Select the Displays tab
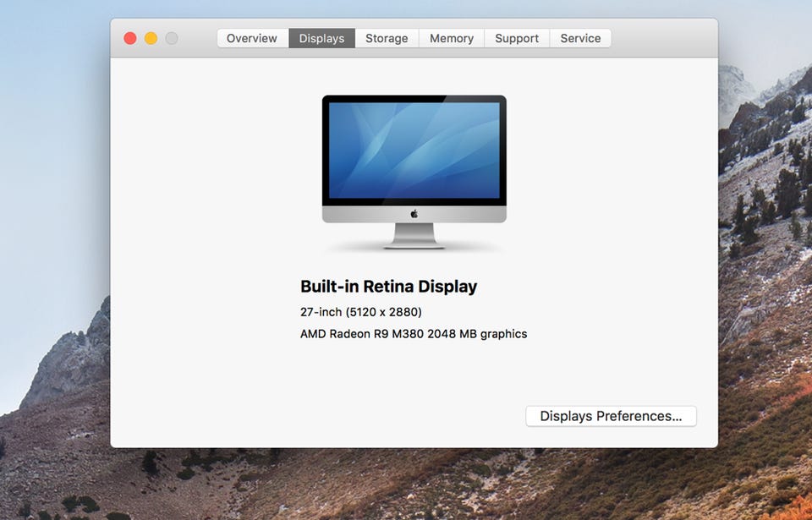 (321, 38)
